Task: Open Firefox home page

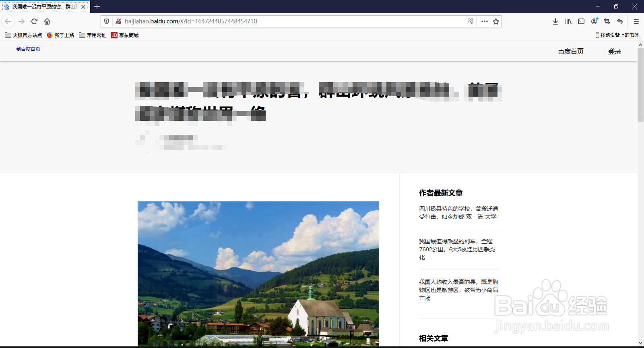Action: tap(47, 21)
